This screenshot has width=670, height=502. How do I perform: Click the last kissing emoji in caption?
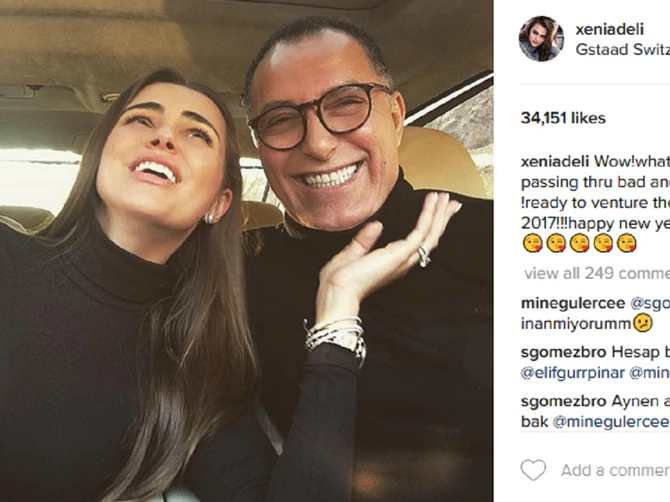pos(627,243)
